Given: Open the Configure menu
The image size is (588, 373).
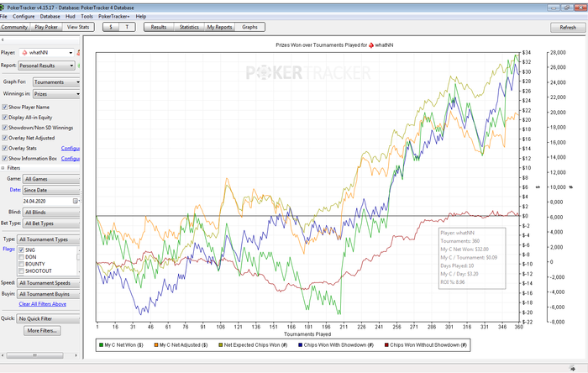Looking at the screenshot, I should coord(24,17).
